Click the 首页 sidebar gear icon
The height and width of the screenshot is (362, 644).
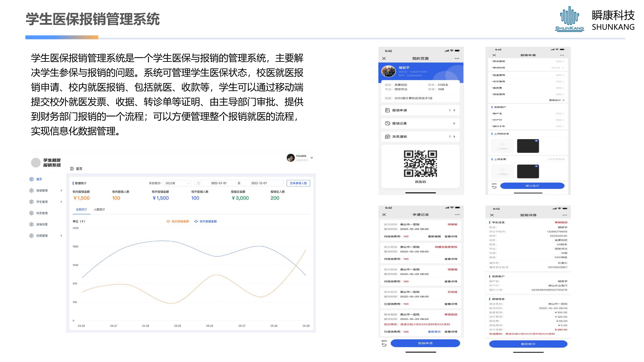click(31, 179)
